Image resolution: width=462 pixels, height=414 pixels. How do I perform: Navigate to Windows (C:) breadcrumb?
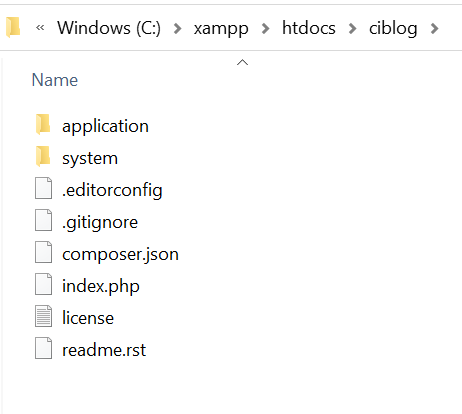[x=109, y=28]
